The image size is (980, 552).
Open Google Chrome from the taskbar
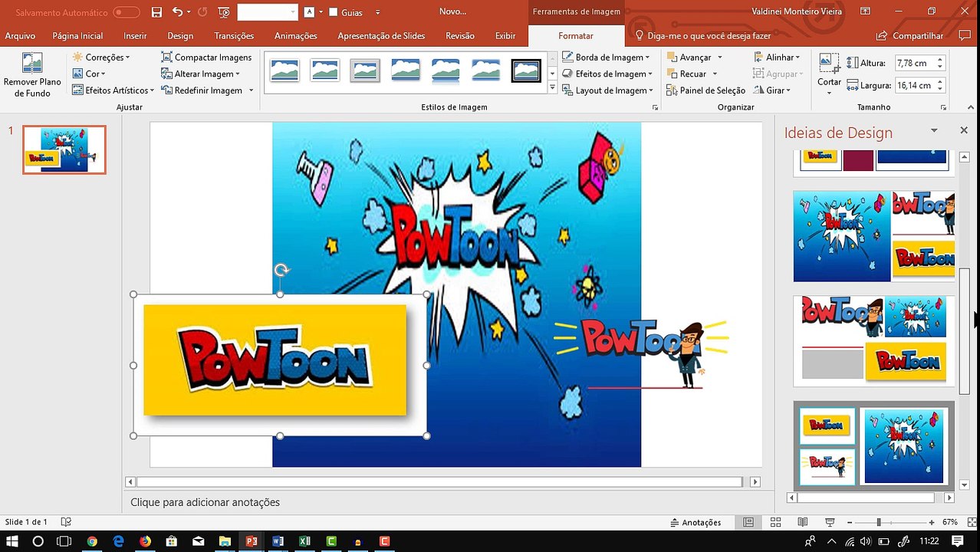pos(92,541)
